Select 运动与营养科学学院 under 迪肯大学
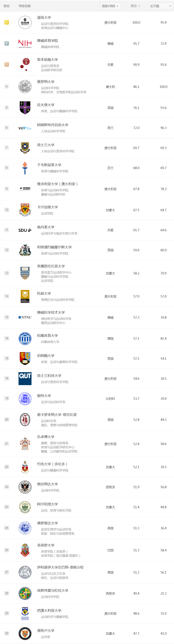Image resolution: width=174 pixels, height=644 pixels. [55, 24]
